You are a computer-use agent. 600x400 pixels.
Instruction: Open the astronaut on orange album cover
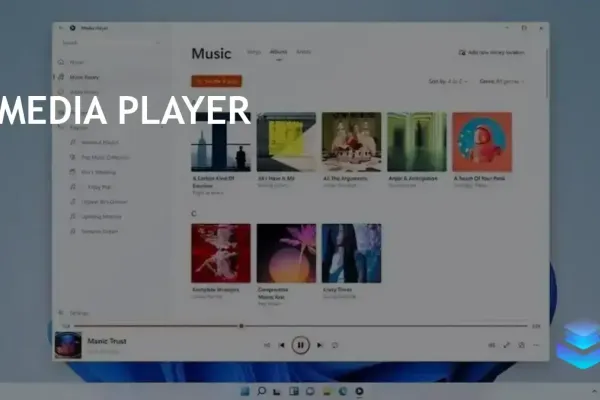(482, 142)
